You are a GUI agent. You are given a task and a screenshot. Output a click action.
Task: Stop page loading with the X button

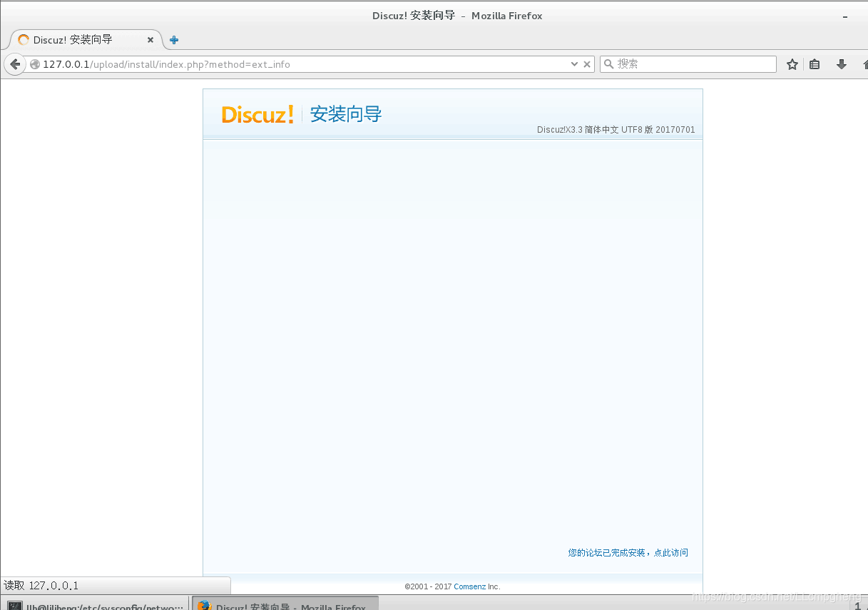[588, 64]
